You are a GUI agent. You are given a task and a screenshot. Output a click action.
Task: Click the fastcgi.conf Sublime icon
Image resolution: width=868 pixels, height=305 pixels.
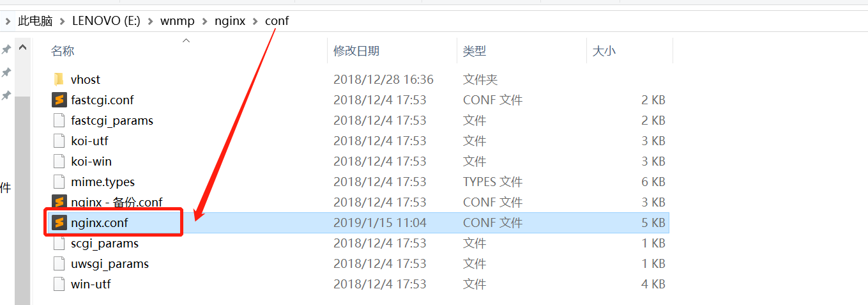click(59, 100)
